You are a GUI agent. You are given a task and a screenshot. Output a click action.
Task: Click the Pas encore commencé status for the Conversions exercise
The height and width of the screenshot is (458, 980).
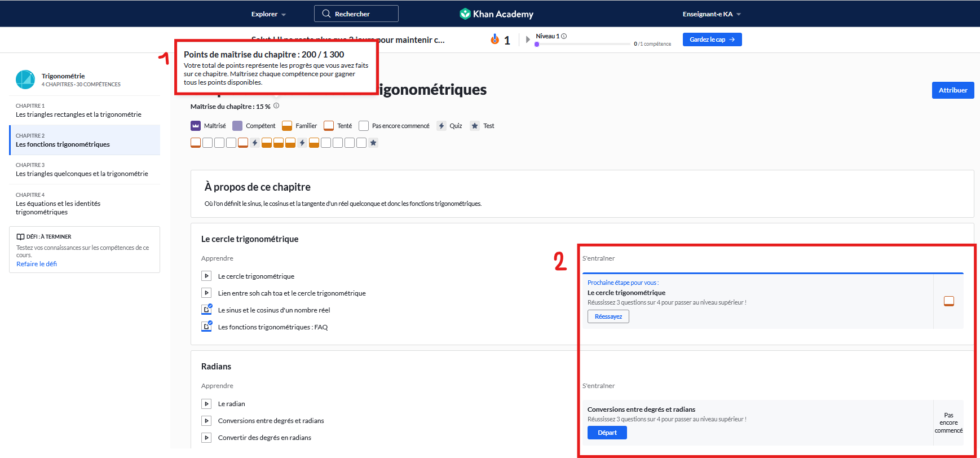point(948,422)
